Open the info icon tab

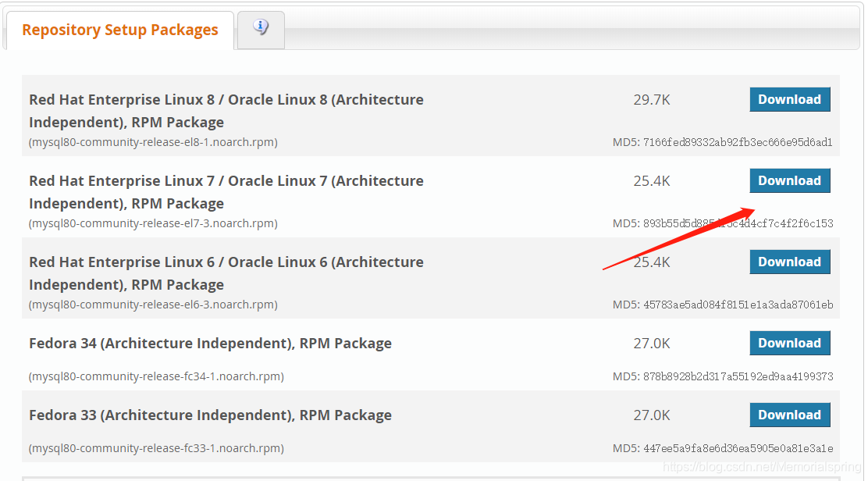[261, 30]
